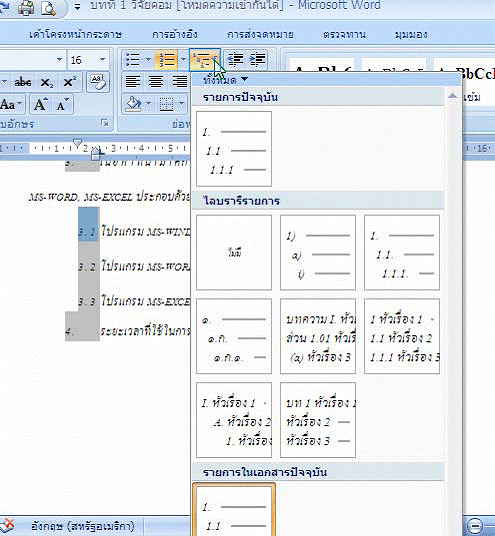Open the View tab มุมมอง

(x=411, y=35)
